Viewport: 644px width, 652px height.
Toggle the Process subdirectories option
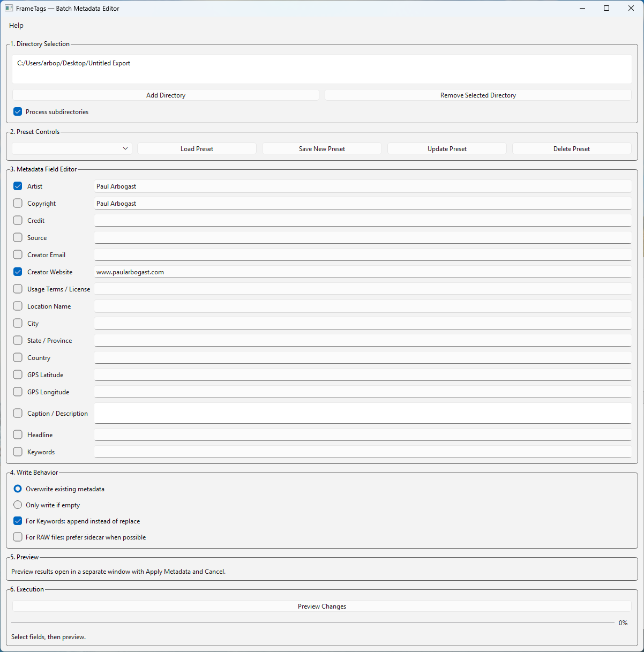pyautogui.click(x=17, y=111)
